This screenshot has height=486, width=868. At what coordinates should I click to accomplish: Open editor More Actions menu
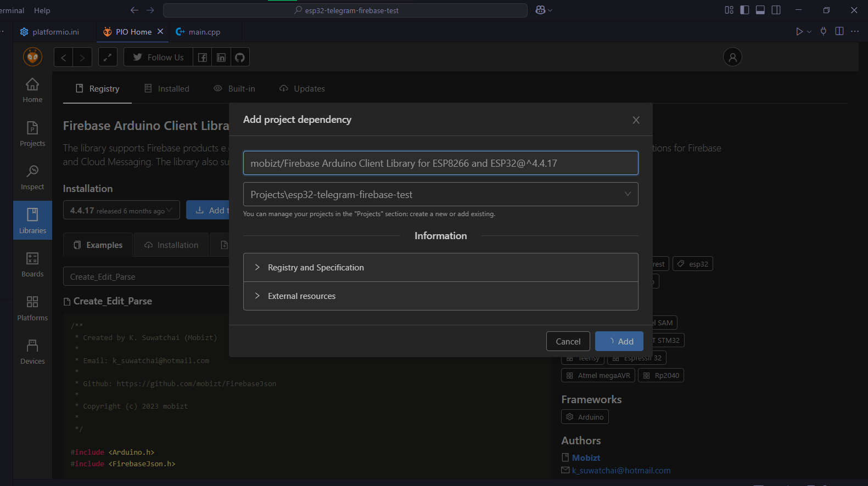(x=855, y=31)
